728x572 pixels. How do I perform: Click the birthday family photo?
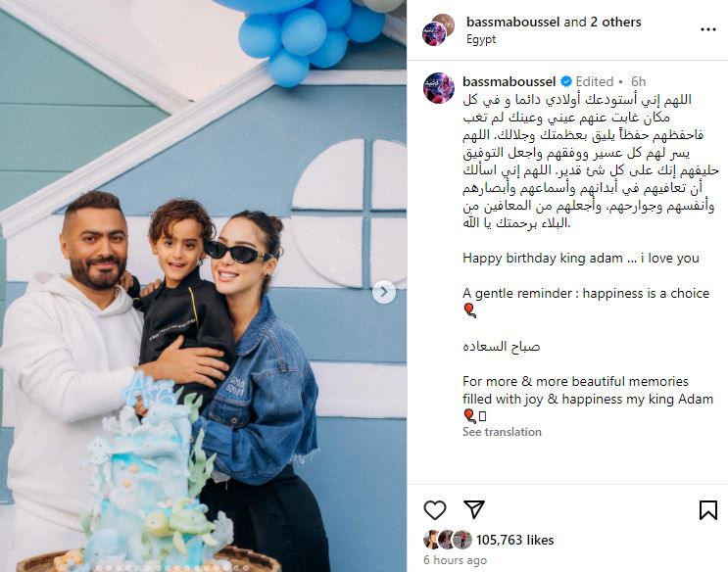(x=204, y=286)
